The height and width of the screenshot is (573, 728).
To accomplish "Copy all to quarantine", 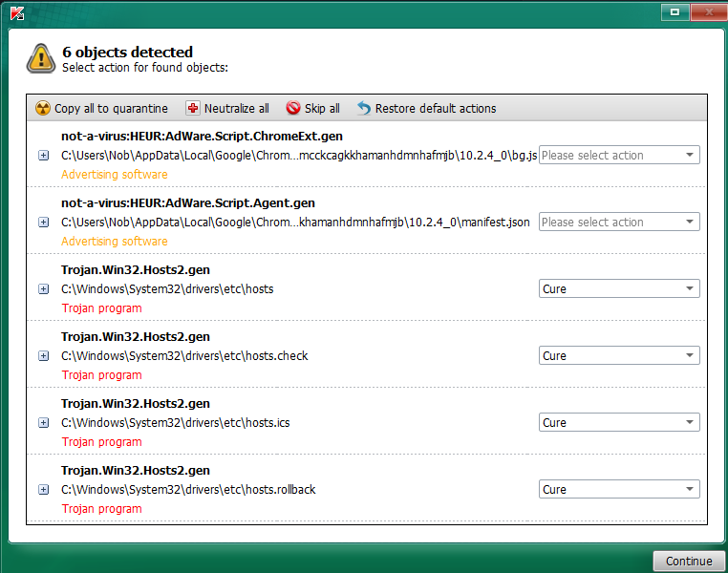I will click(101, 108).
